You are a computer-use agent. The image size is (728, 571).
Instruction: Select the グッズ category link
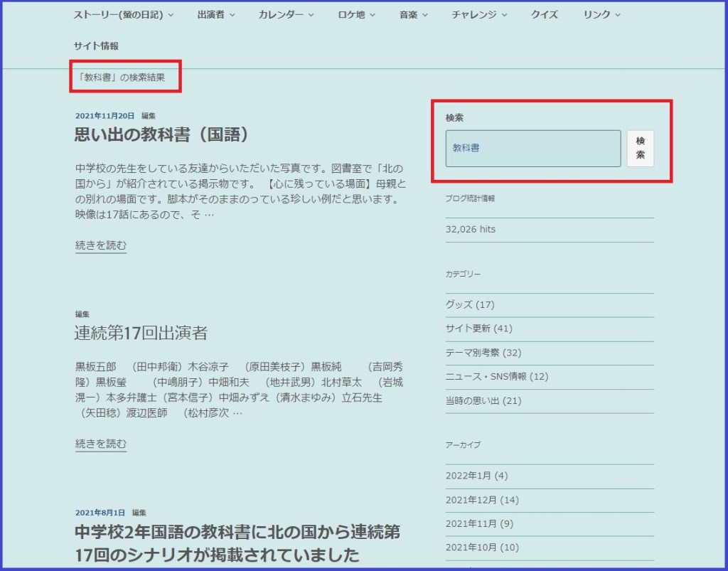coord(459,304)
